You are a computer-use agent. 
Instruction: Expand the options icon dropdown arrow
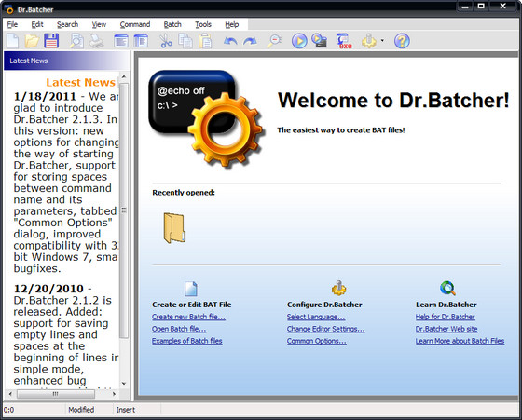click(x=382, y=41)
